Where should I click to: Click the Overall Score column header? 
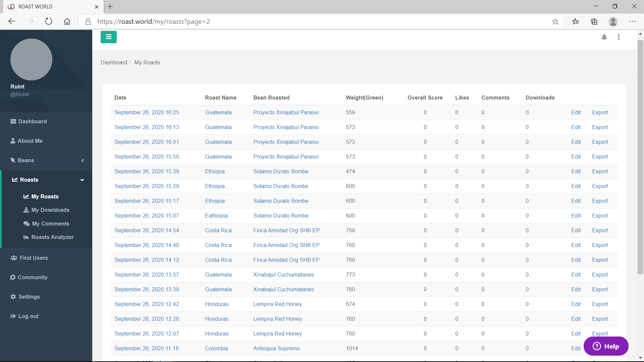click(x=425, y=98)
